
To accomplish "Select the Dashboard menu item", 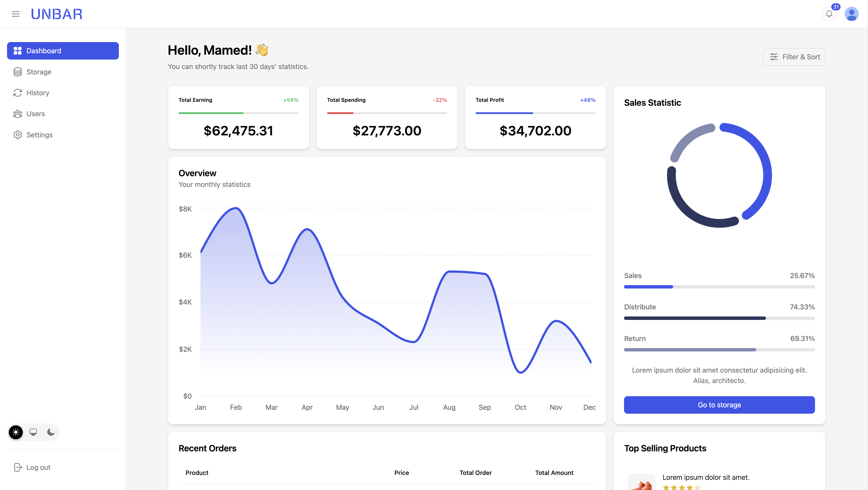I will (x=63, y=51).
